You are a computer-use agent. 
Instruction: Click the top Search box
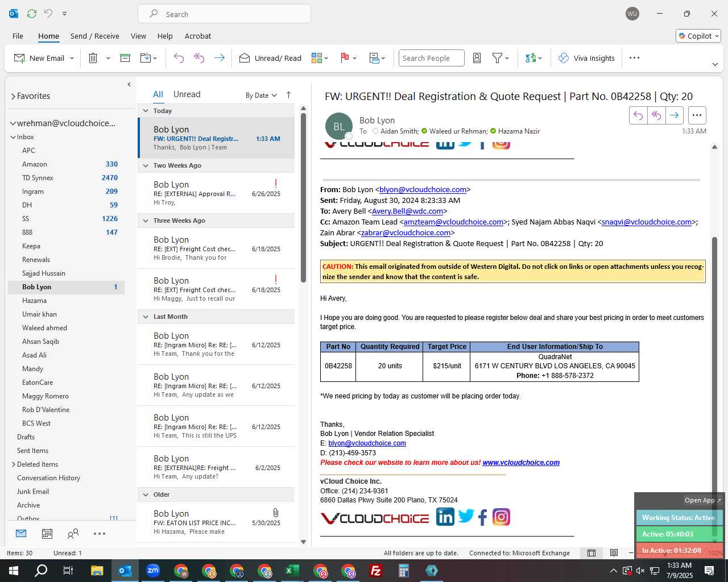coord(224,14)
